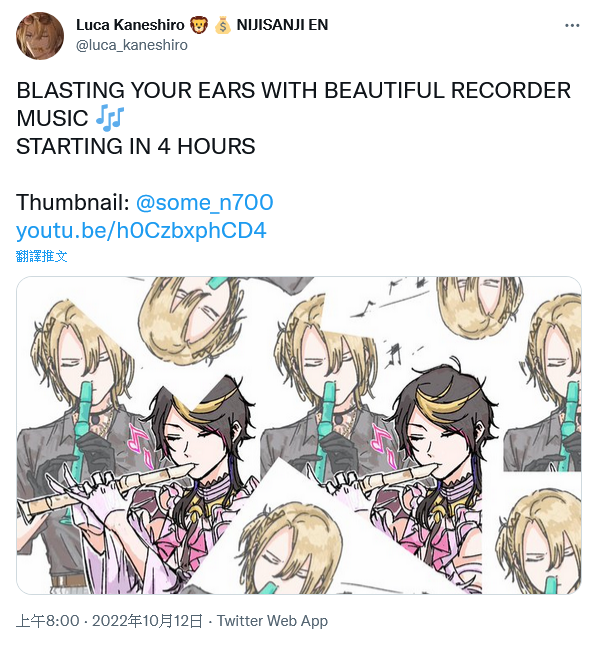The image size is (598, 645).
Task: Click the Thumbnail: label text
Action: point(73,202)
